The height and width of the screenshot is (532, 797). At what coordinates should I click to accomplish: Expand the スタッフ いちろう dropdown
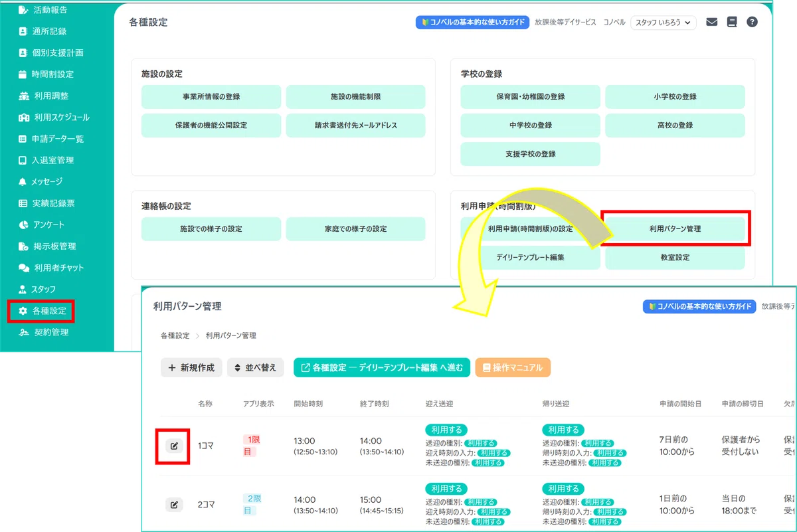click(x=663, y=23)
